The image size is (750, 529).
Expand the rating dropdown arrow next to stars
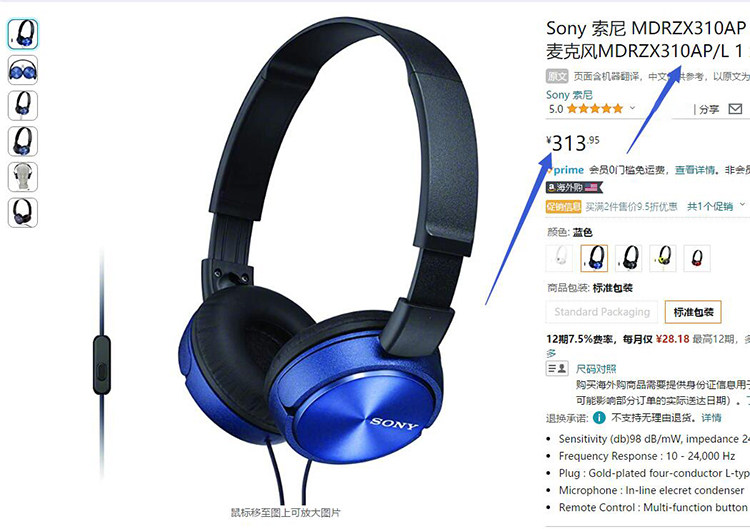tap(632, 108)
